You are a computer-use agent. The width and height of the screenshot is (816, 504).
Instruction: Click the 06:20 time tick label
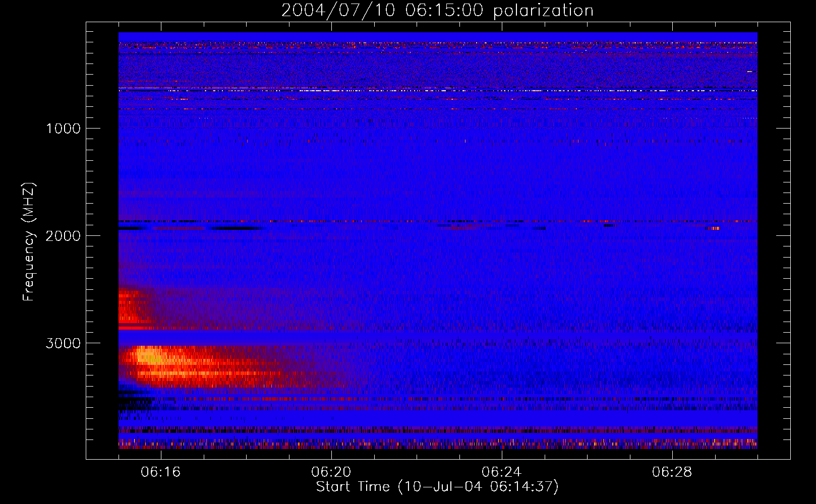click(x=331, y=472)
